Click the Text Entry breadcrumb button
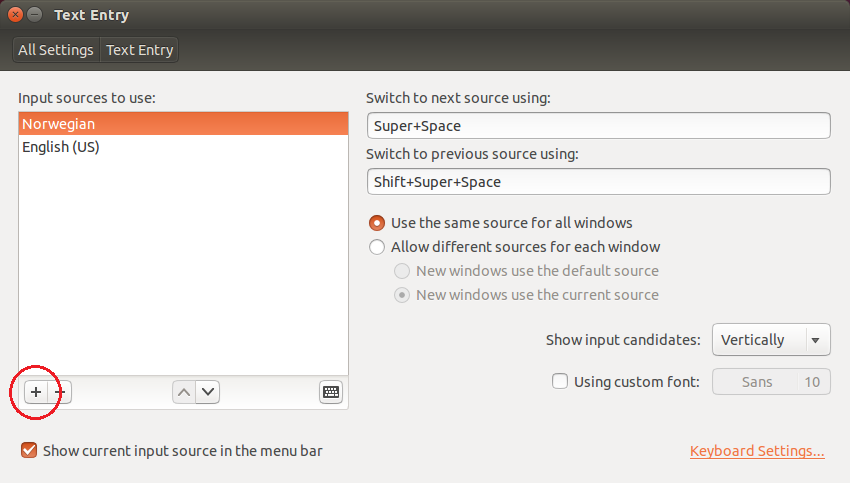 (139, 50)
